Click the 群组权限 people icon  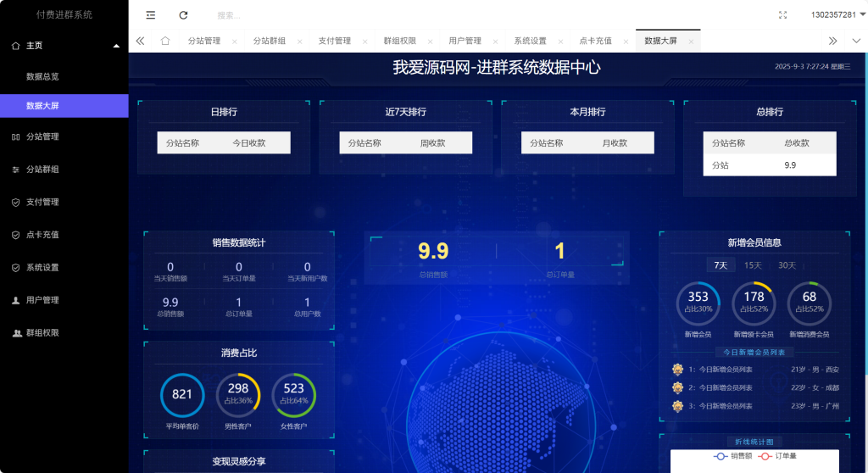click(x=17, y=333)
